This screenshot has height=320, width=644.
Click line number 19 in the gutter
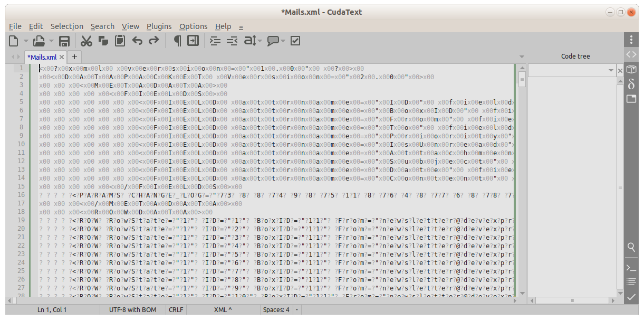coord(22,220)
